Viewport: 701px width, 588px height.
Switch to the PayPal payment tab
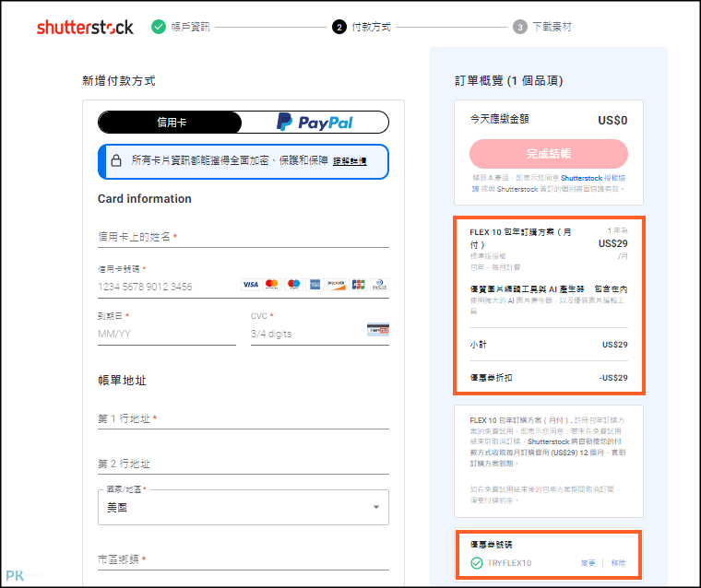[x=315, y=123]
